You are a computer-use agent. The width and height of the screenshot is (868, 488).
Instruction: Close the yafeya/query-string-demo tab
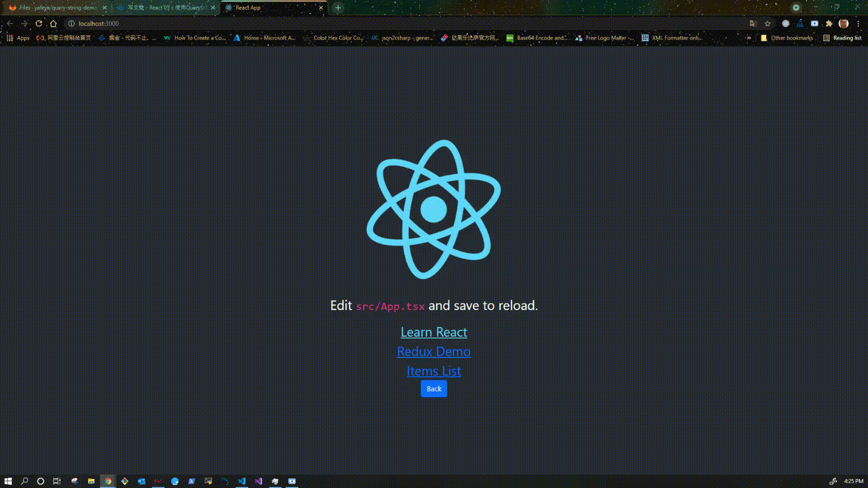point(105,8)
